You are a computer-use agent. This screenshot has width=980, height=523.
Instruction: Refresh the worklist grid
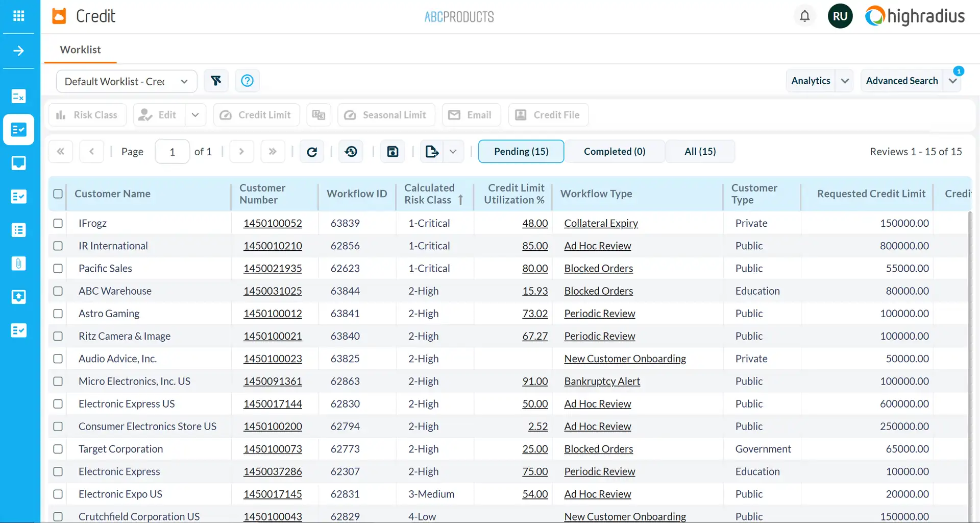(312, 151)
